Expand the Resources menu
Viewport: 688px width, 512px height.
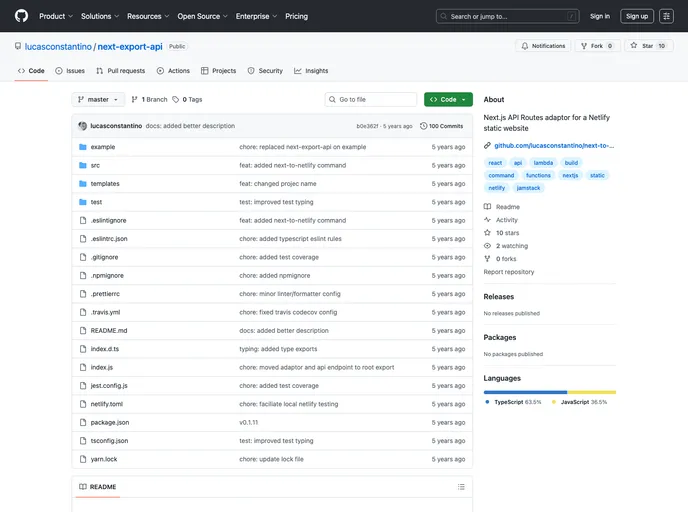[x=148, y=16]
